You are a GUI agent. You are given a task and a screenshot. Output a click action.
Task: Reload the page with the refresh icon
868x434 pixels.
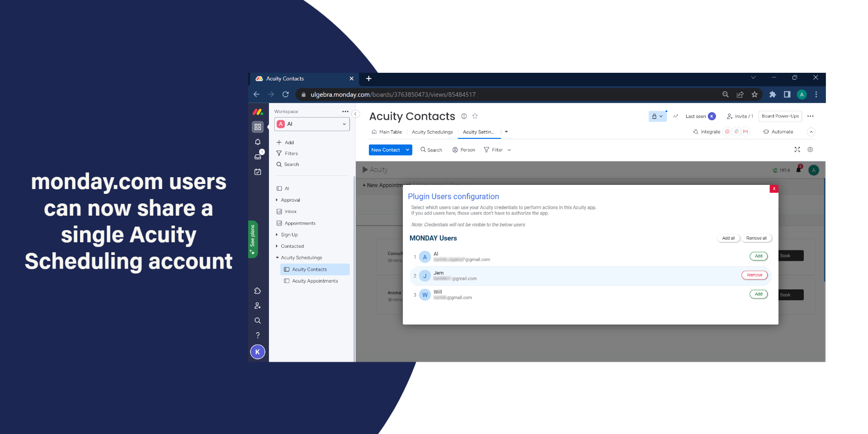point(286,94)
